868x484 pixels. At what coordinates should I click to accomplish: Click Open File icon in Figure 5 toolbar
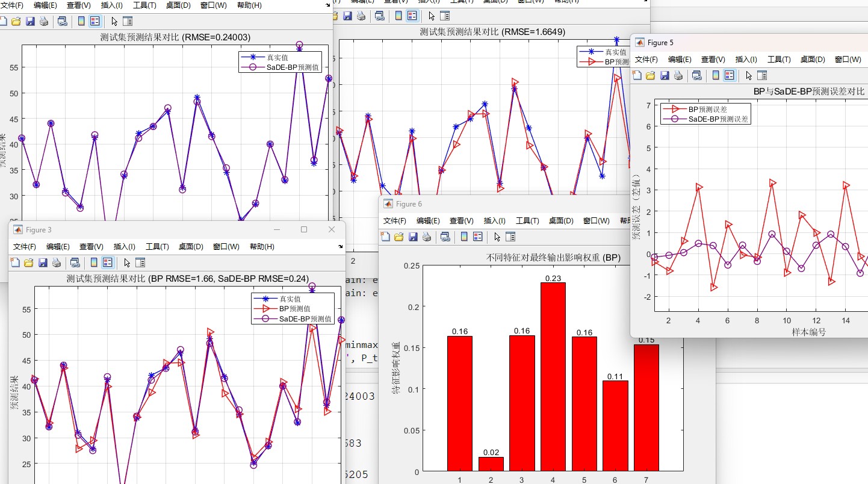pyautogui.click(x=651, y=75)
